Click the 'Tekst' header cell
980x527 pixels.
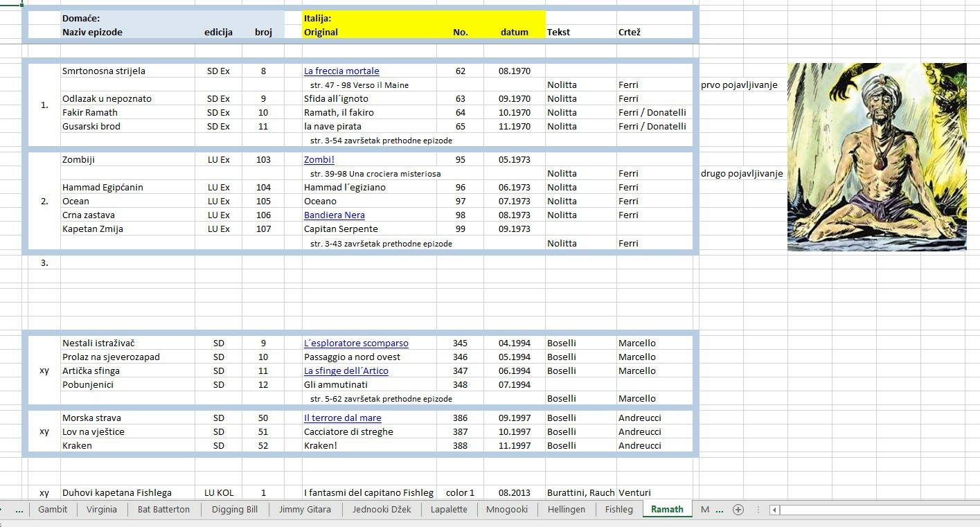tap(581, 32)
